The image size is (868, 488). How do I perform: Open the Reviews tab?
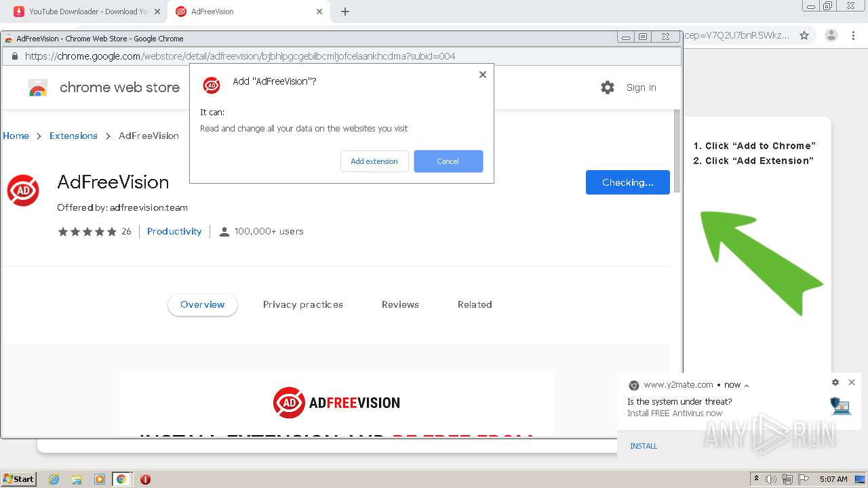tap(400, 304)
